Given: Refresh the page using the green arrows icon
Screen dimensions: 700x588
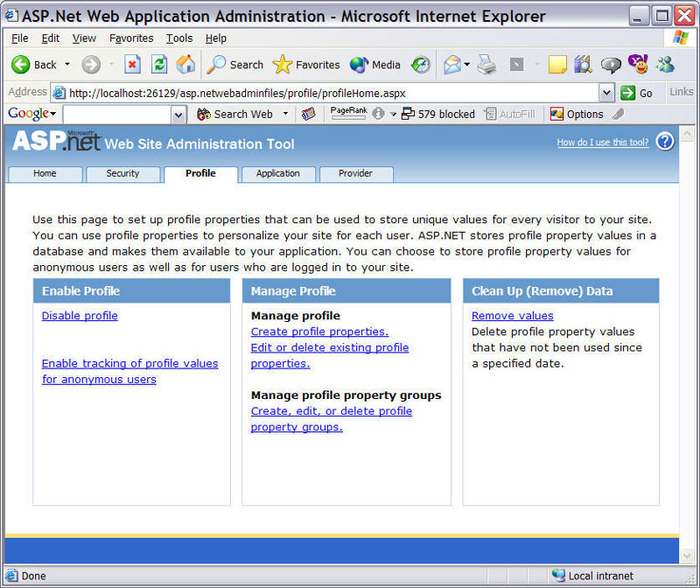Looking at the screenshot, I should 159,65.
